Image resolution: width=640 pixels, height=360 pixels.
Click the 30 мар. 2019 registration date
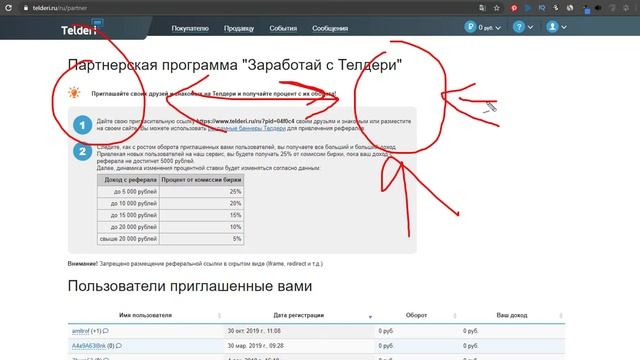[256, 346]
